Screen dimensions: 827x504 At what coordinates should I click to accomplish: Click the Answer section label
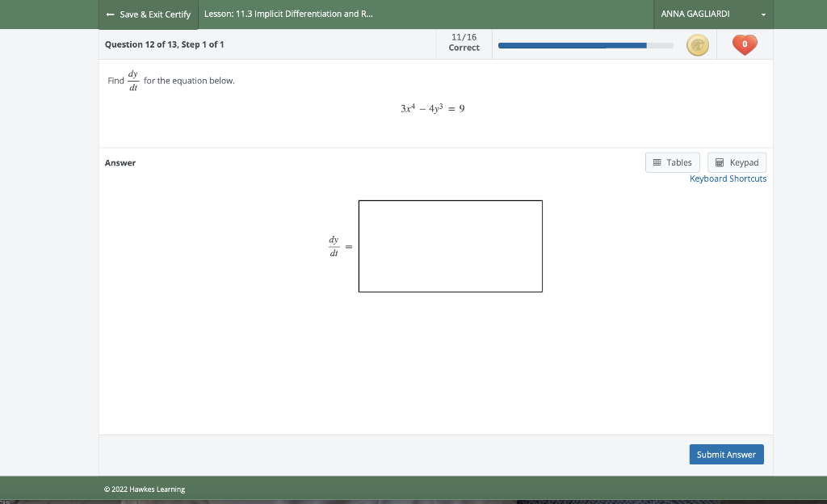120,162
